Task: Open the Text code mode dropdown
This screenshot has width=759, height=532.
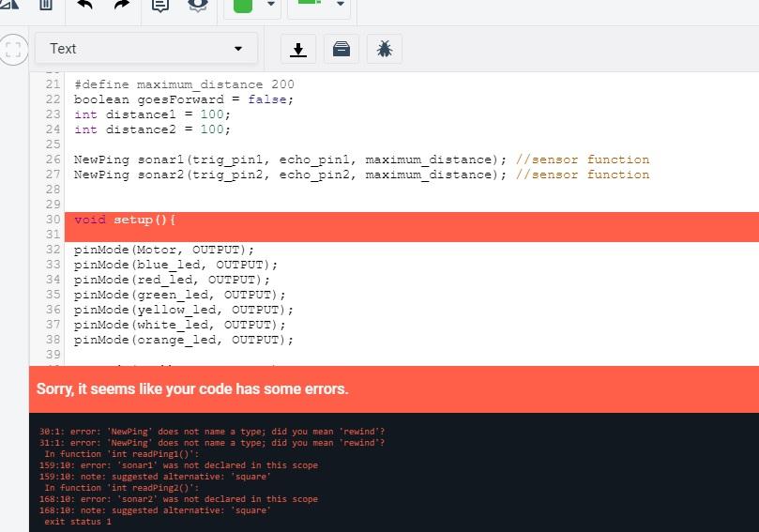Action: click(146, 49)
